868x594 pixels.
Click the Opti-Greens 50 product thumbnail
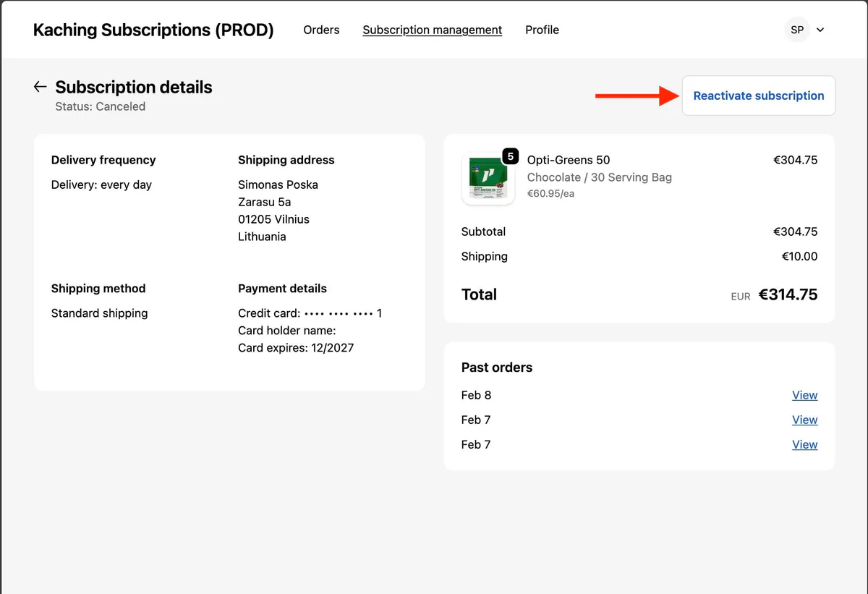[488, 179]
